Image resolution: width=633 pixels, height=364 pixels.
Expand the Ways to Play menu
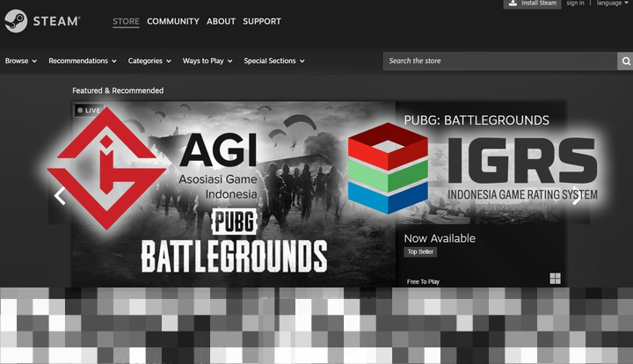207,62
